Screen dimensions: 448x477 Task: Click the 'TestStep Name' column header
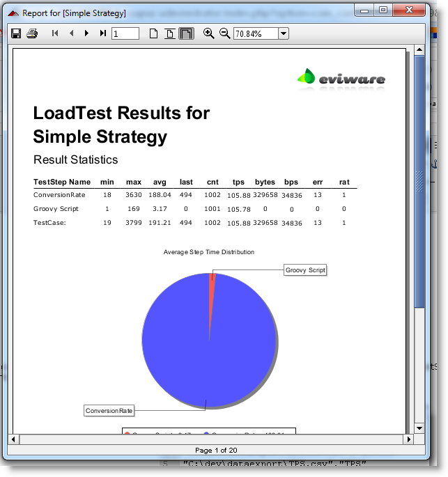[62, 182]
